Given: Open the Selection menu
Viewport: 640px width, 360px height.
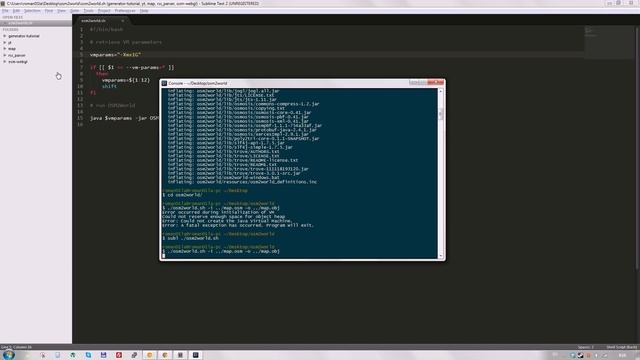Looking at the screenshot, I should [32, 11].
